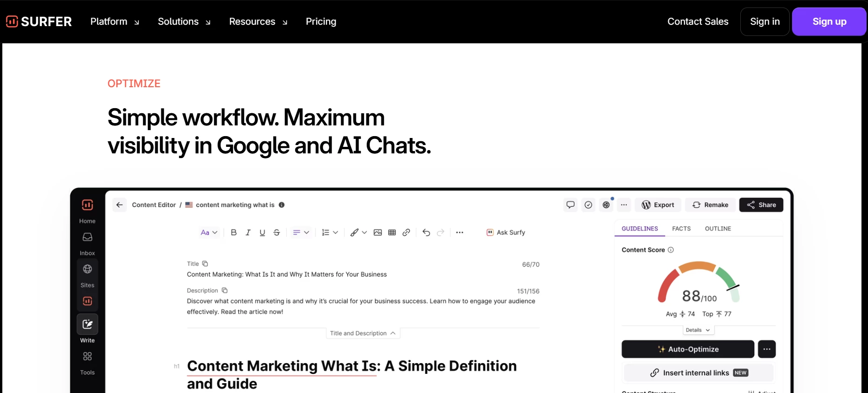The width and height of the screenshot is (868, 393).
Task: Open the highlighter pen dropdown
Action: click(x=358, y=232)
